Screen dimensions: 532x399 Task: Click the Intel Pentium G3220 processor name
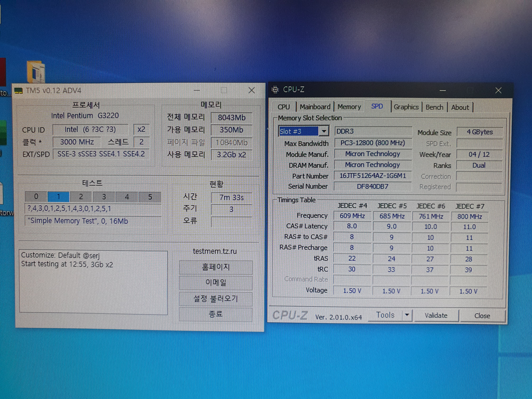(x=85, y=116)
